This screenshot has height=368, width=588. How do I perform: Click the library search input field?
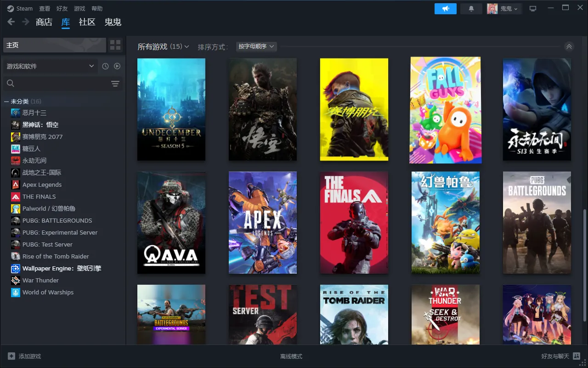pos(62,84)
